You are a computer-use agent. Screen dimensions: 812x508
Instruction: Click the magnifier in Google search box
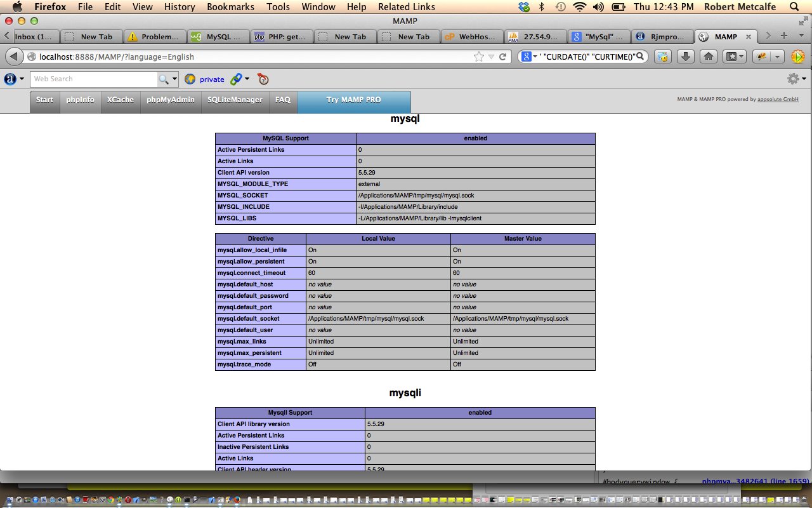640,57
